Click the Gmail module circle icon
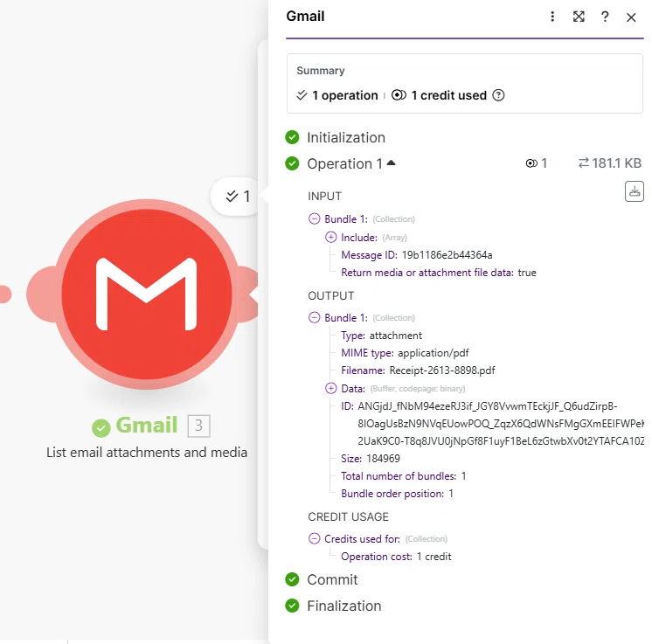The height and width of the screenshot is (644, 652). click(x=146, y=294)
